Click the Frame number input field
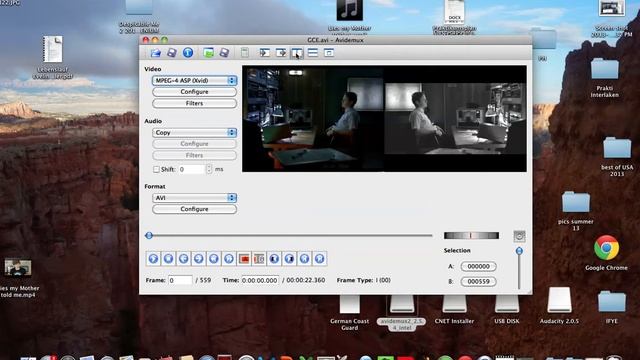This screenshot has height=360, width=640. pyautogui.click(x=180, y=280)
